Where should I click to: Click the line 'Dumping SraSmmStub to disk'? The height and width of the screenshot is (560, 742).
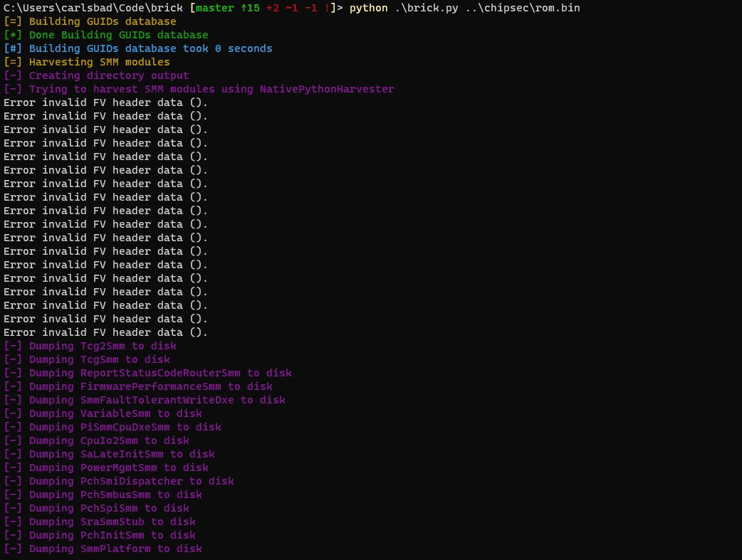click(x=100, y=522)
